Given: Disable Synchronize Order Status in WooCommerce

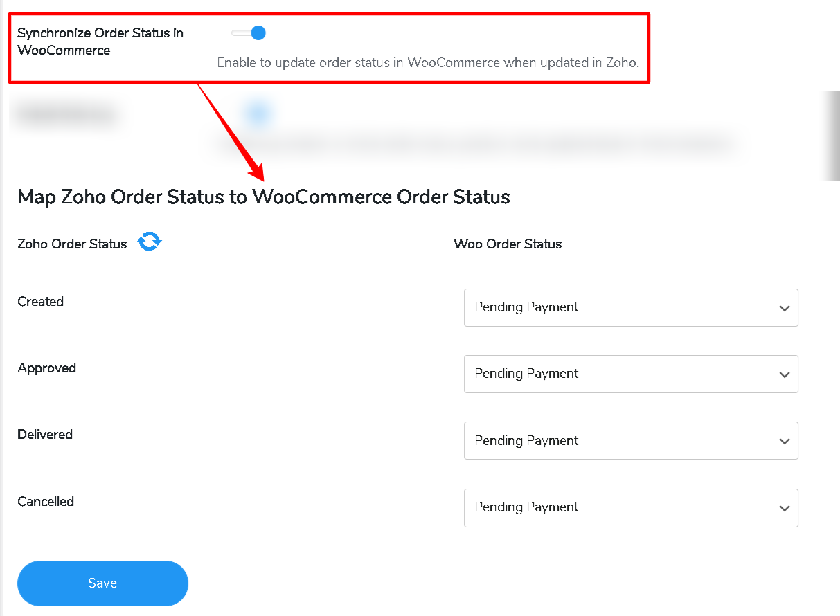Looking at the screenshot, I should (248, 33).
